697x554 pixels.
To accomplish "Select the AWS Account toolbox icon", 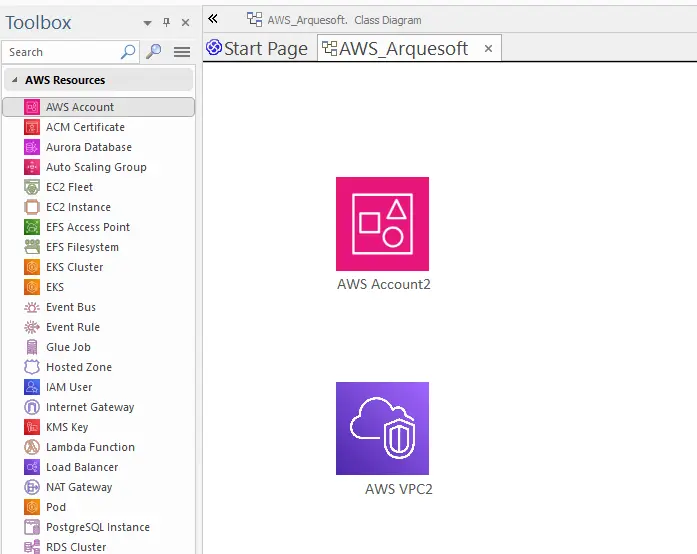I will (32, 107).
